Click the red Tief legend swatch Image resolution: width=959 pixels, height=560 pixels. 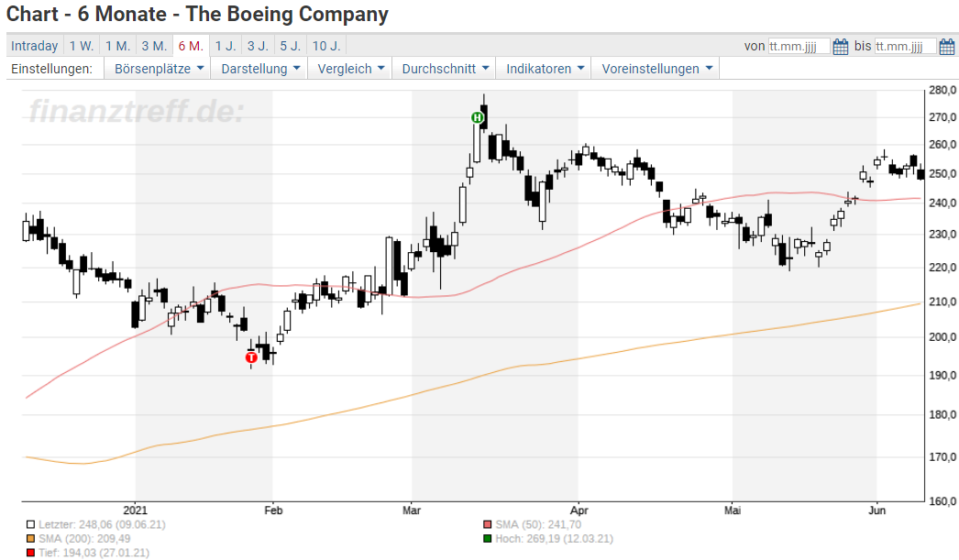pyautogui.click(x=30, y=553)
